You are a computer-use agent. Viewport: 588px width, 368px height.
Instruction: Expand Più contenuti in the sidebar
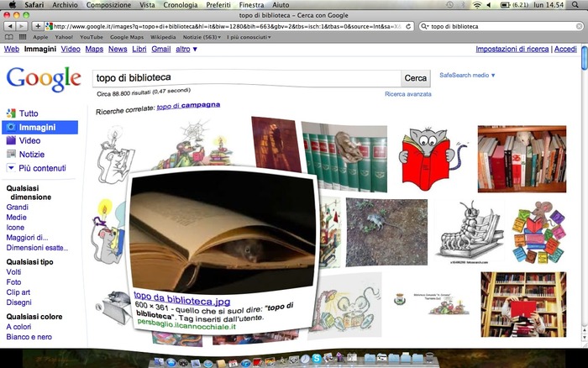click(37, 168)
